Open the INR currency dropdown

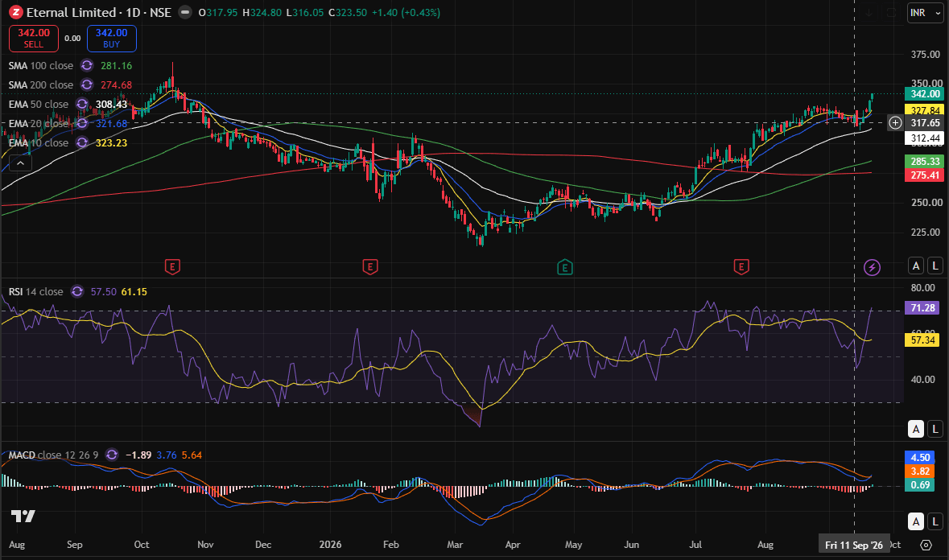(925, 13)
